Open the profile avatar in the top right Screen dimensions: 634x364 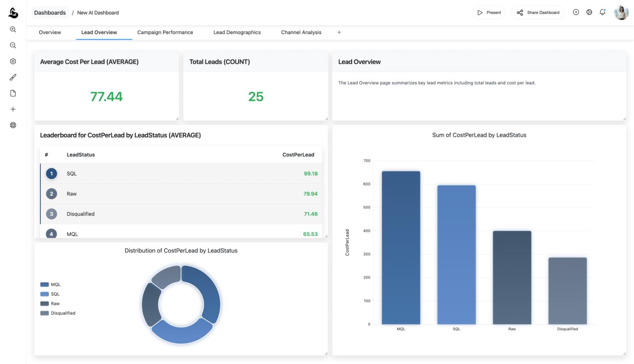[x=621, y=12]
